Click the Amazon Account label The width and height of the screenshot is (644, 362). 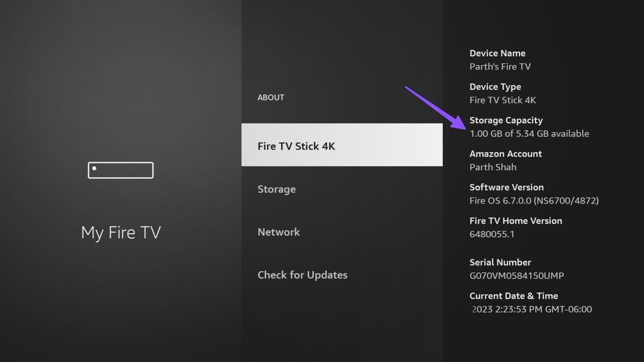[x=506, y=154]
